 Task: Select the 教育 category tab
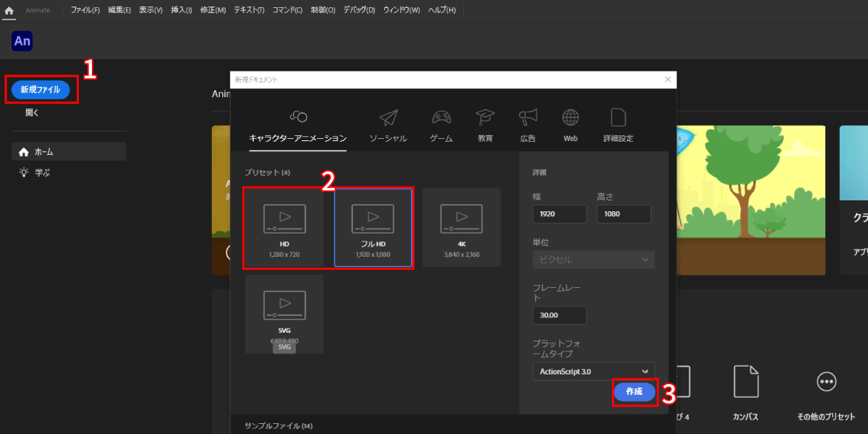pyautogui.click(x=485, y=127)
